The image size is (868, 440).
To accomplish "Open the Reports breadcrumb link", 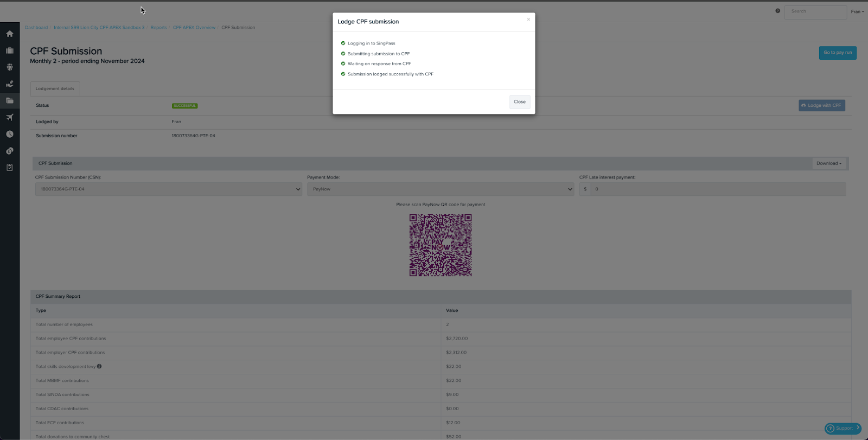I will tap(159, 28).
